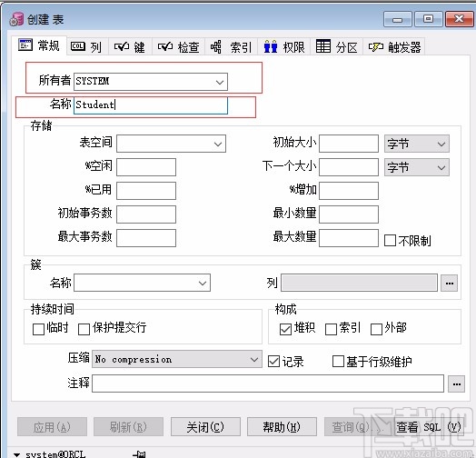Click the index tree icon of 索引 tab

click(216, 47)
